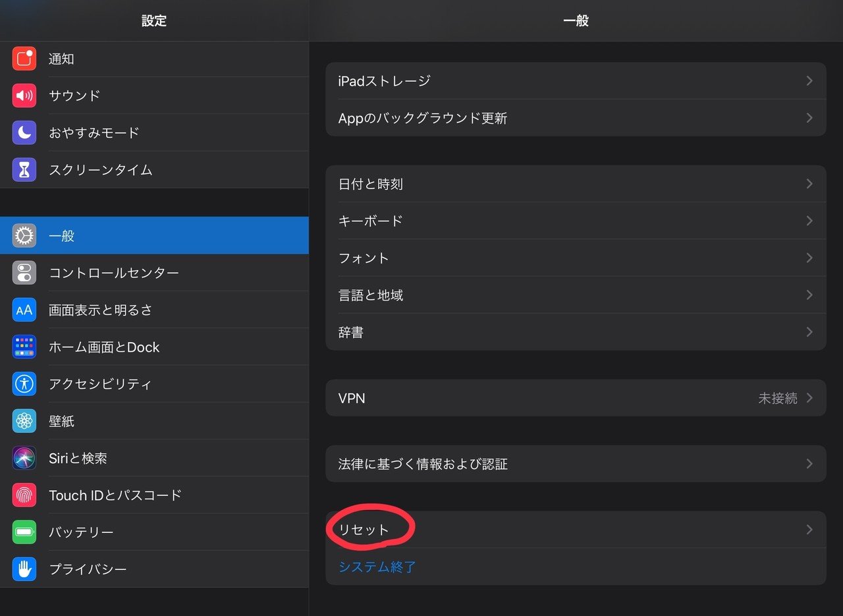This screenshot has height=616, width=843.
Task: Tap the サウンド speaker icon
Action: point(24,96)
